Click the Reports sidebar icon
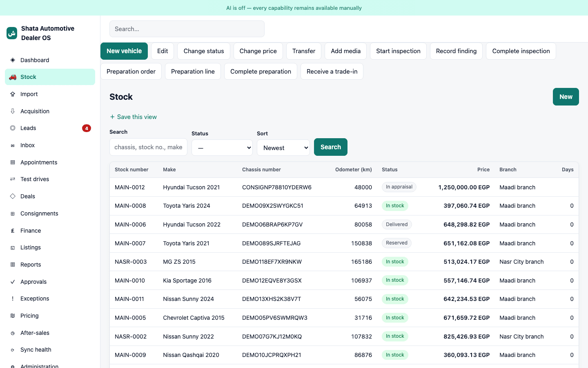Screen dimensions: 588x368 click(13, 265)
